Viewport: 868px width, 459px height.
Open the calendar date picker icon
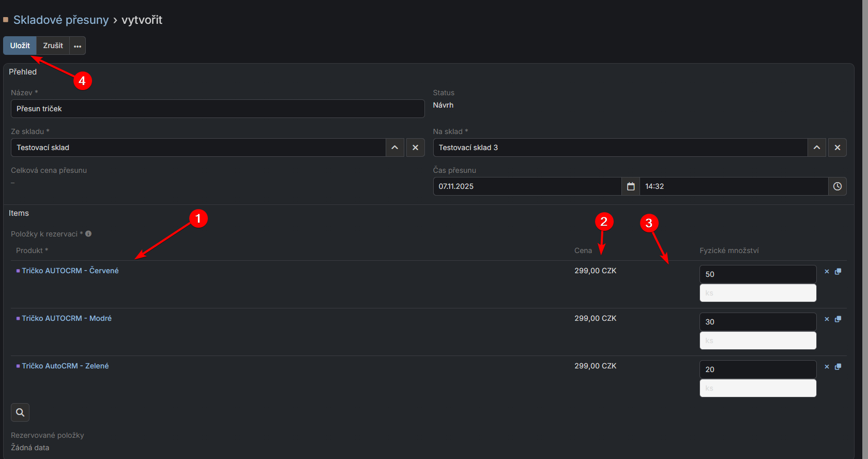tap(631, 186)
